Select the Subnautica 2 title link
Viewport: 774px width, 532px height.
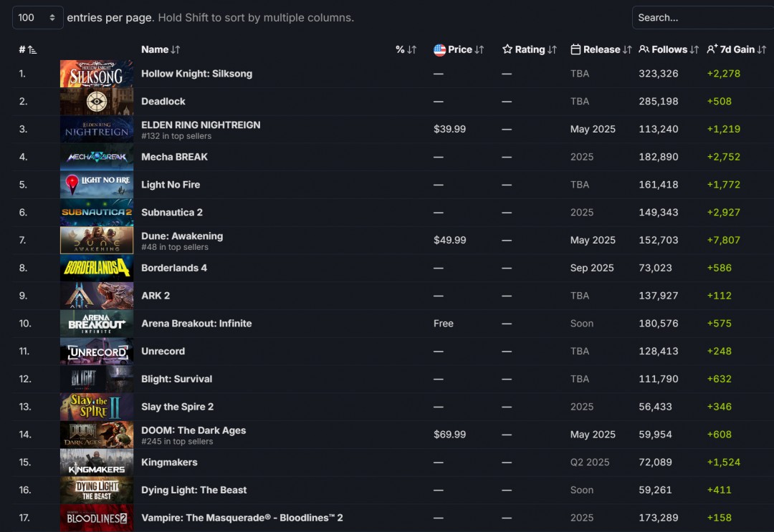point(172,213)
